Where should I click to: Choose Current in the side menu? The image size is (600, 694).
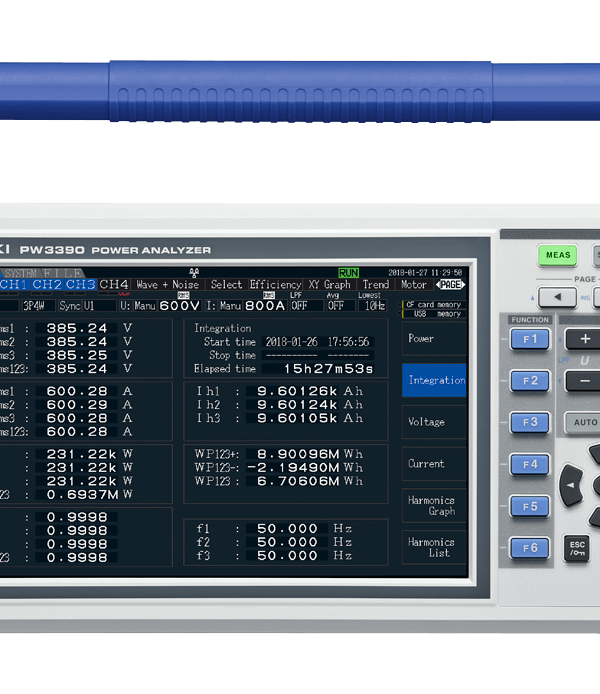434,464
